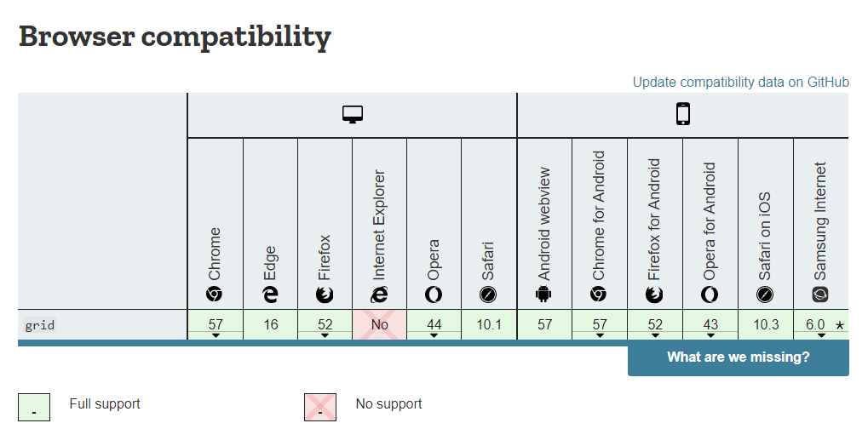
Task: Expand Opera 44 support details
Action: [434, 325]
